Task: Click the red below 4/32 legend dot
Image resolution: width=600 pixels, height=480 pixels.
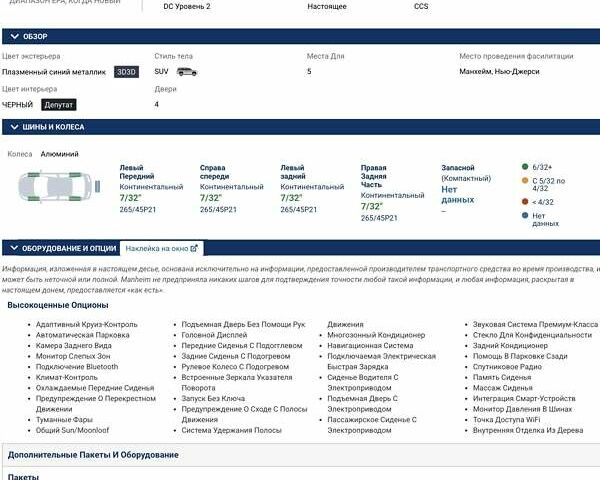Action: [525, 201]
